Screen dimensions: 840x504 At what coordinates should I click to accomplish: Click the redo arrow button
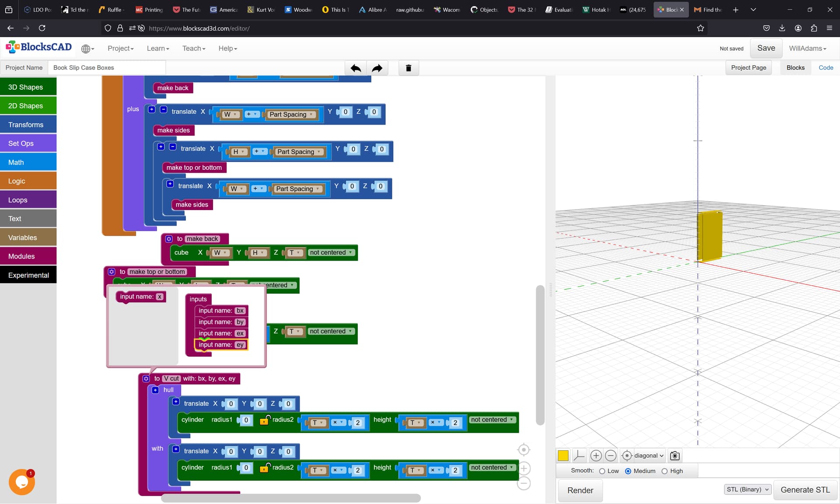pos(377,68)
